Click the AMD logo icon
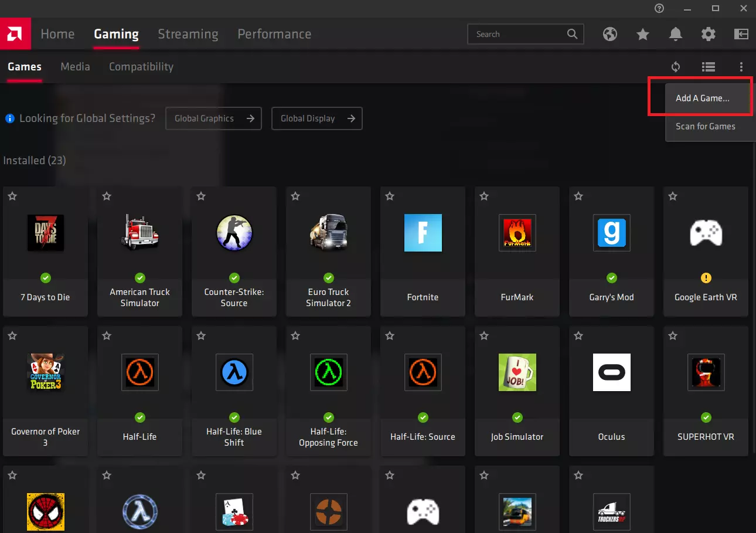 coord(15,34)
